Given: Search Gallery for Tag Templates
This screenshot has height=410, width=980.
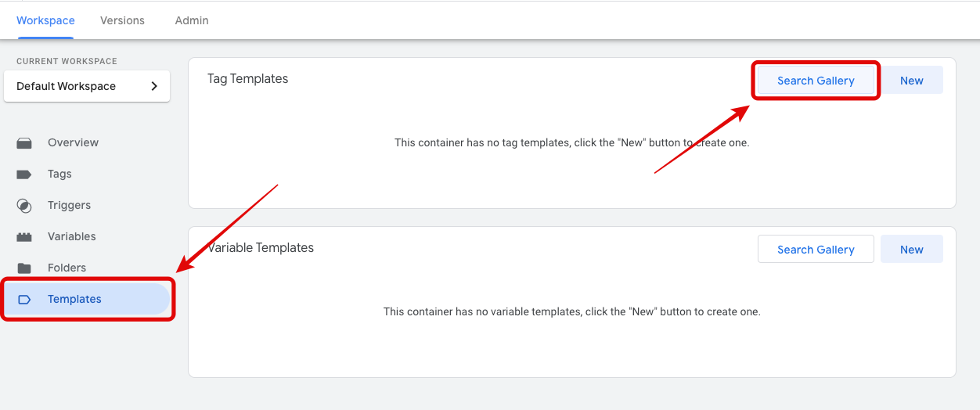Looking at the screenshot, I should 816,81.
